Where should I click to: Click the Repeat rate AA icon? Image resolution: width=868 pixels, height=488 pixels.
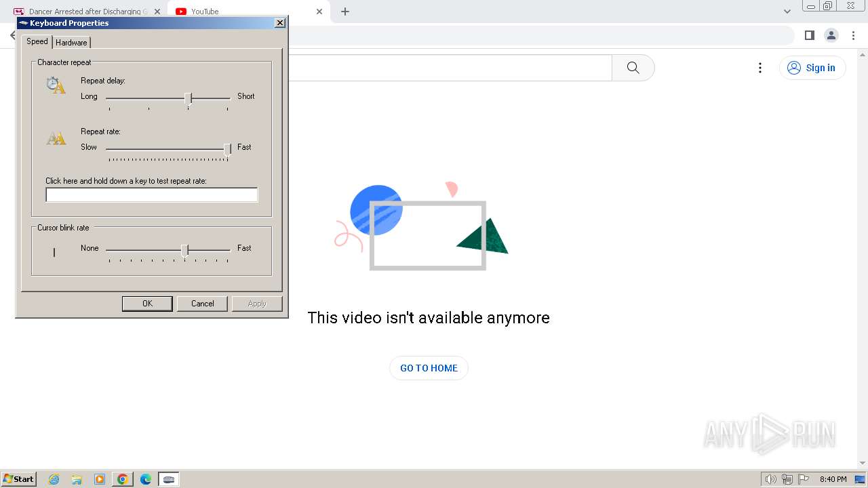pyautogui.click(x=56, y=138)
